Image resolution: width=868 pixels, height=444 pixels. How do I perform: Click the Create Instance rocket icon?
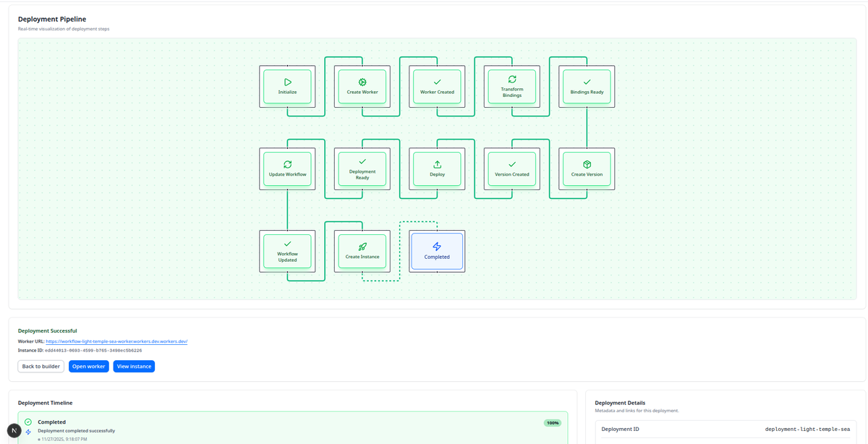(x=362, y=246)
